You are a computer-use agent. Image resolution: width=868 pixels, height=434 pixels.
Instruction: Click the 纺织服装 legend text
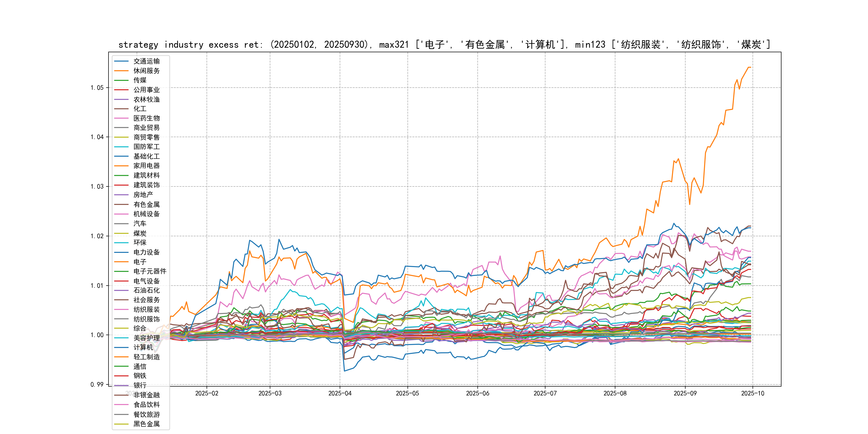pos(146,309)
